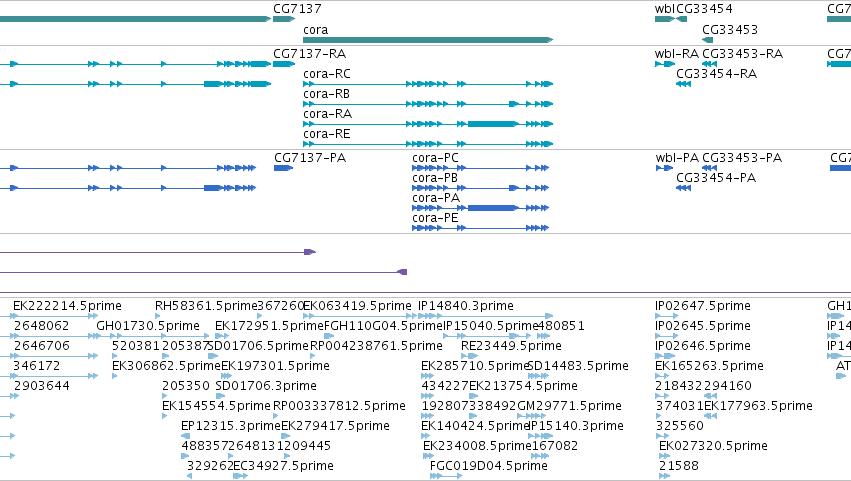Select the SD14483.5prime EST label
Viewport: 851px width, 481px height.
578,366
